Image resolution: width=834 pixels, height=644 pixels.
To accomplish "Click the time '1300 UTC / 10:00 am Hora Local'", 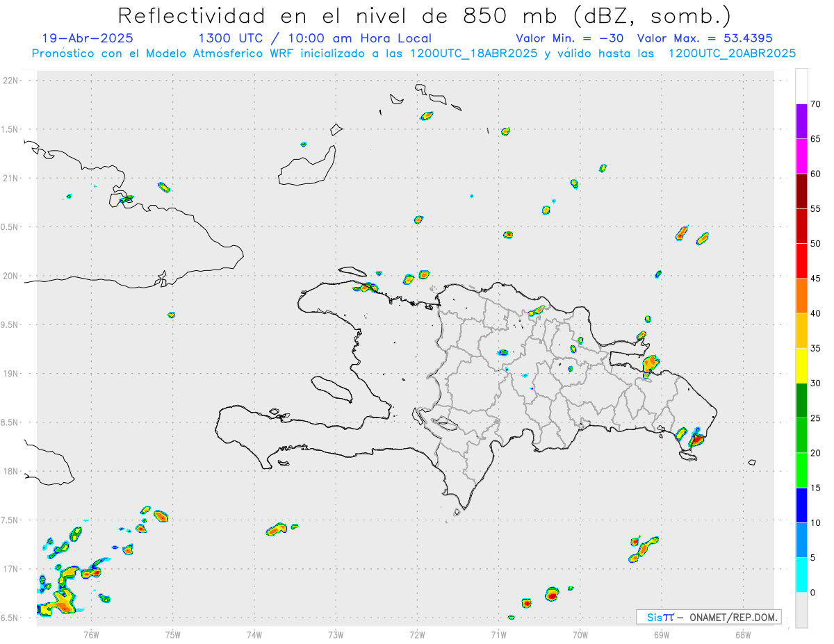I will [x=315, y=38].
